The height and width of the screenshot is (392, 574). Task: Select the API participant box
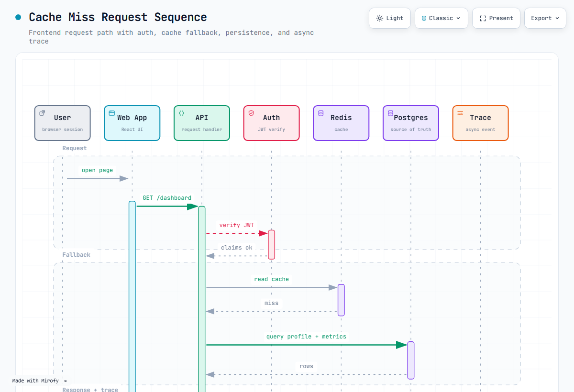pyautogui.click(x=202, y=123)
